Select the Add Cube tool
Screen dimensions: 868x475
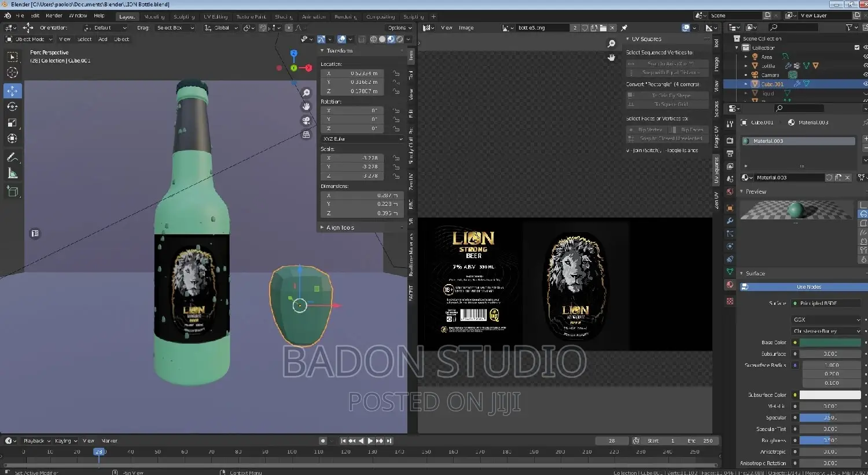coord(12,192)
